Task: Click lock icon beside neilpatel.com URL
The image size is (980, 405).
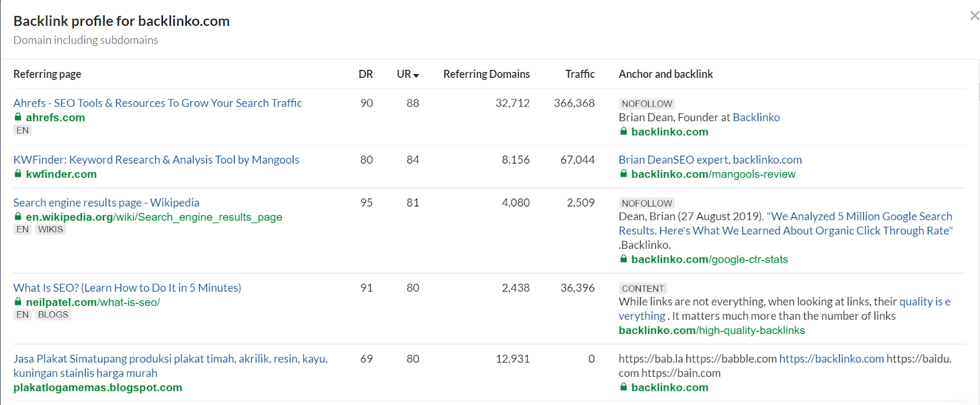Action: [18, 302]
